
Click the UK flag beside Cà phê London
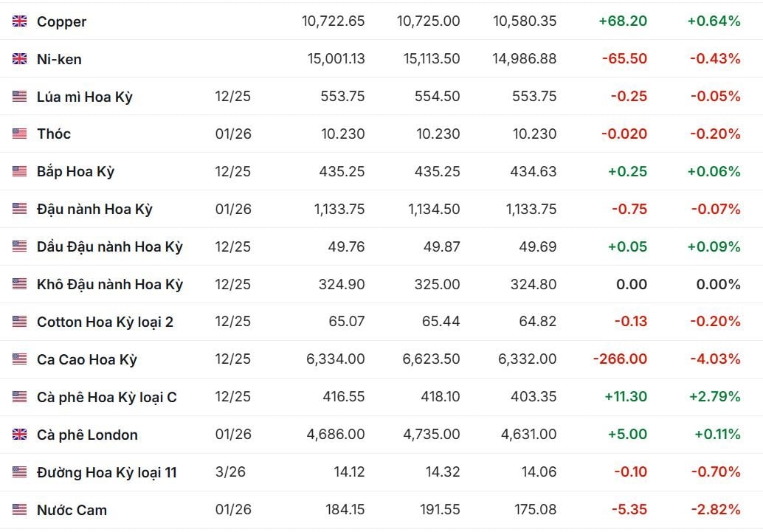pyautogui.click(x=20, y=435)
